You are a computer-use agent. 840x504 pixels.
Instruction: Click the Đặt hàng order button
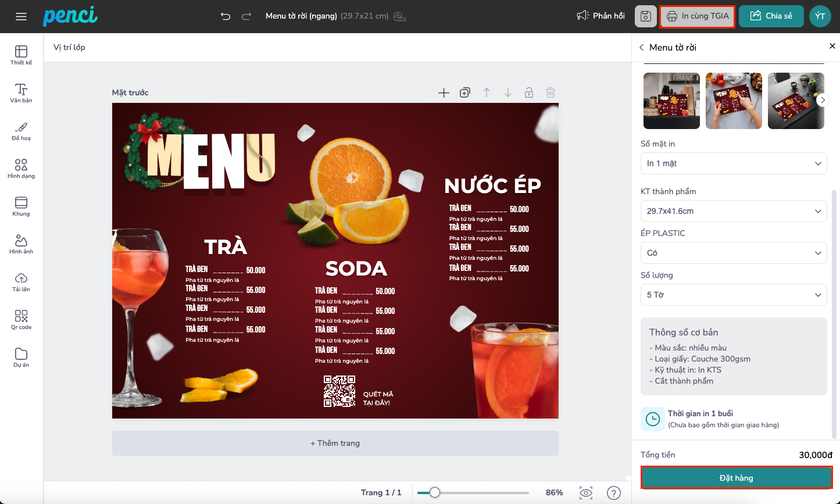pyautogui.click(x=737, y=478)
